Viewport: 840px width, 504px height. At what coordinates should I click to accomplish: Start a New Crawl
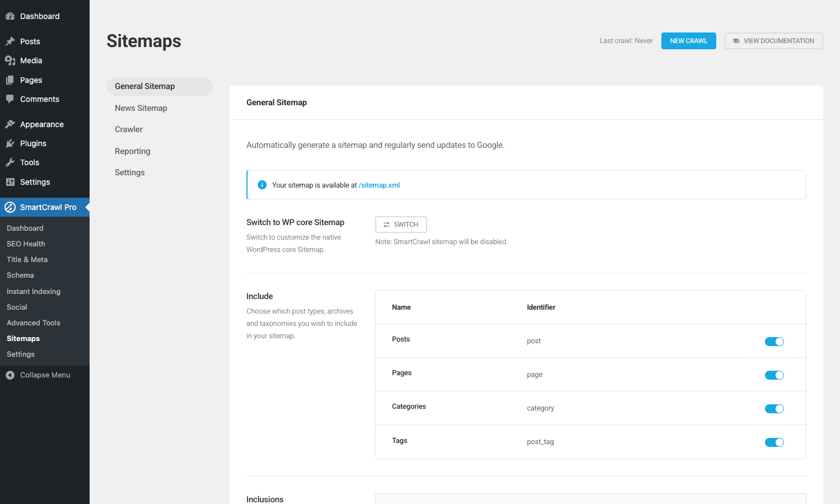689,41
